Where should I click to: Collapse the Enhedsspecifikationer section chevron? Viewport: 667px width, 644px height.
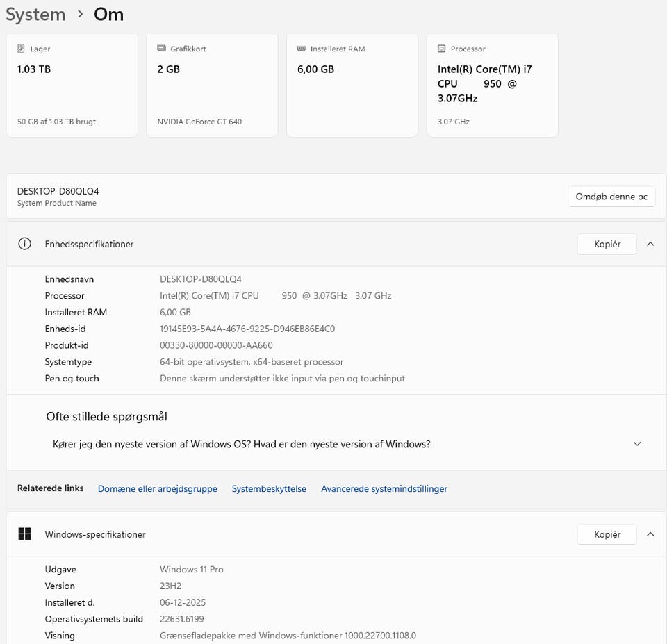coord(650,244)
